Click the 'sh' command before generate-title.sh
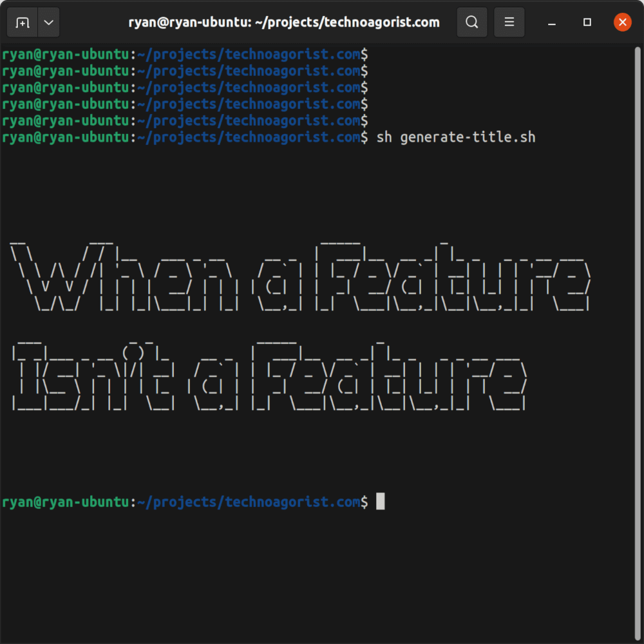This screenshot has width=644, height=644. click(x=384, y=137)
